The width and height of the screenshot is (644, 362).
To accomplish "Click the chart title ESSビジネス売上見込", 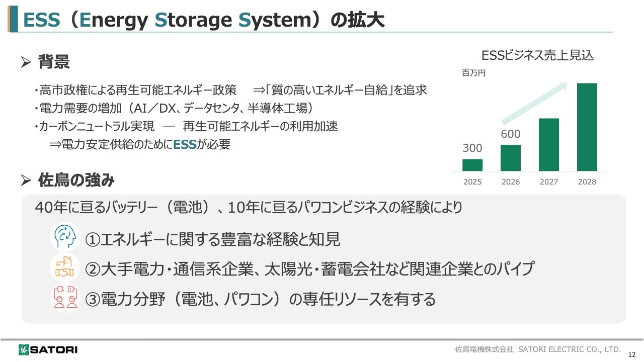I will pos(537,55).
